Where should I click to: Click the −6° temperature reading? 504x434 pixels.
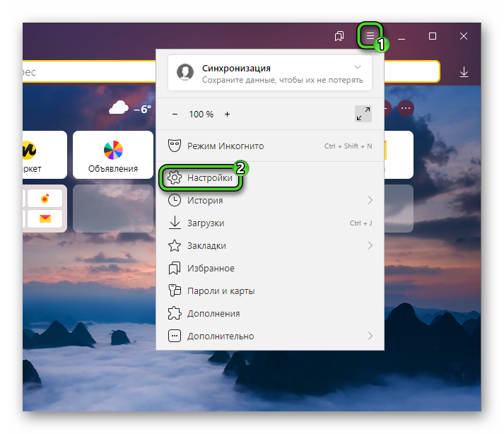coord(142,110)
